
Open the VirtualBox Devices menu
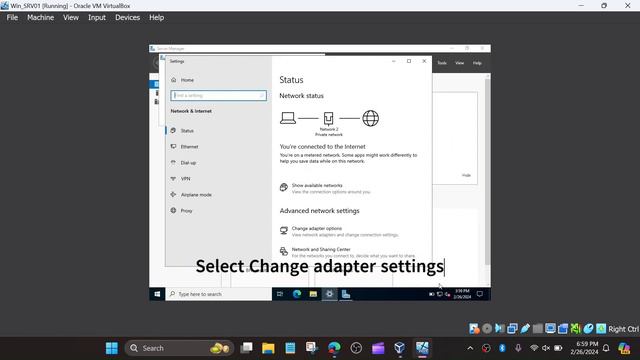(127, 18)
